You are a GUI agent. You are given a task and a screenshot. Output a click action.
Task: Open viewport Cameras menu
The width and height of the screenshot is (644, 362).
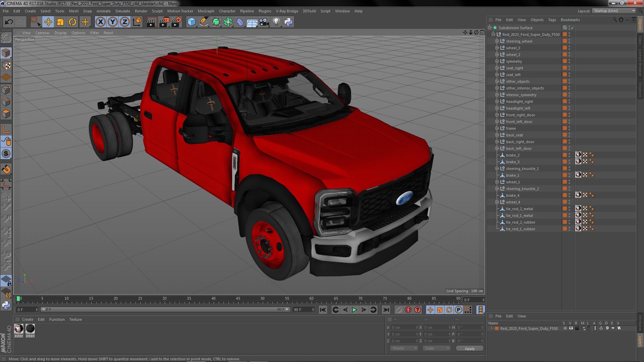click(42, 33)
